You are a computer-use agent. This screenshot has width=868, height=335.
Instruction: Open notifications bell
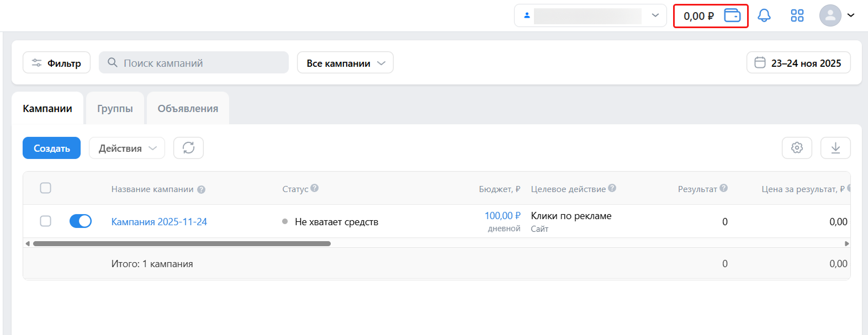tap(764, 15)
